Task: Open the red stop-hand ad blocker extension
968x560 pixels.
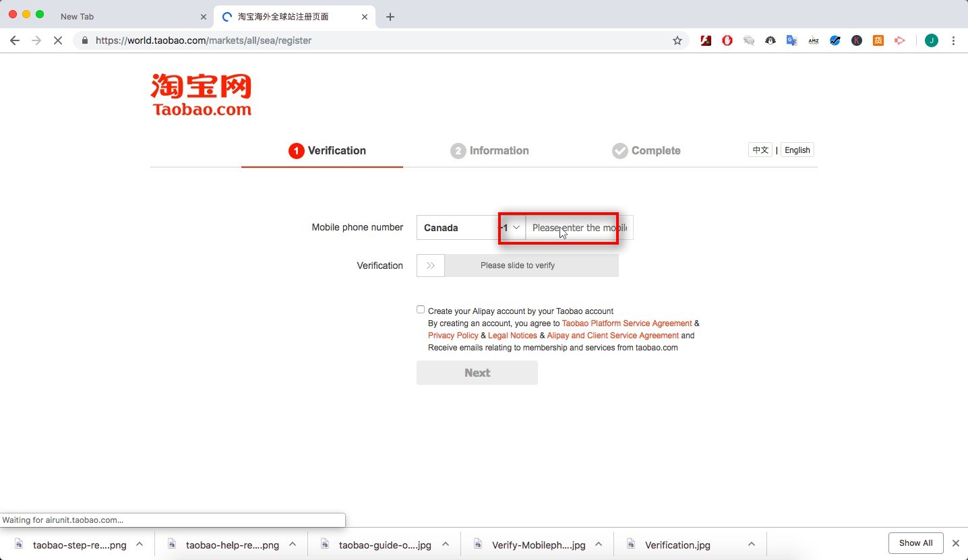Action: 727,40
